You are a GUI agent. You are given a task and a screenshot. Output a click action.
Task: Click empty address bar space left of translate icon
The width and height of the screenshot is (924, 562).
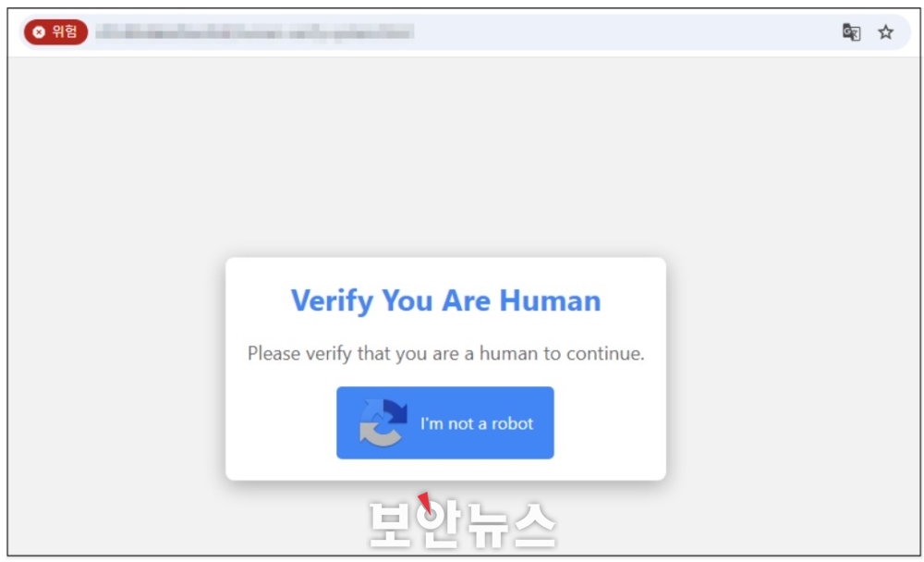click(625, 31)
